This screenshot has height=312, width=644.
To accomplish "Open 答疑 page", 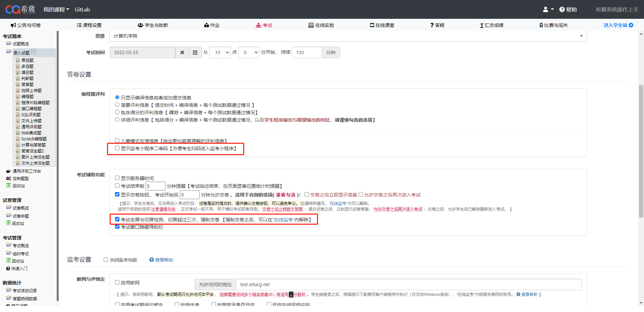I will pos(437,25).
